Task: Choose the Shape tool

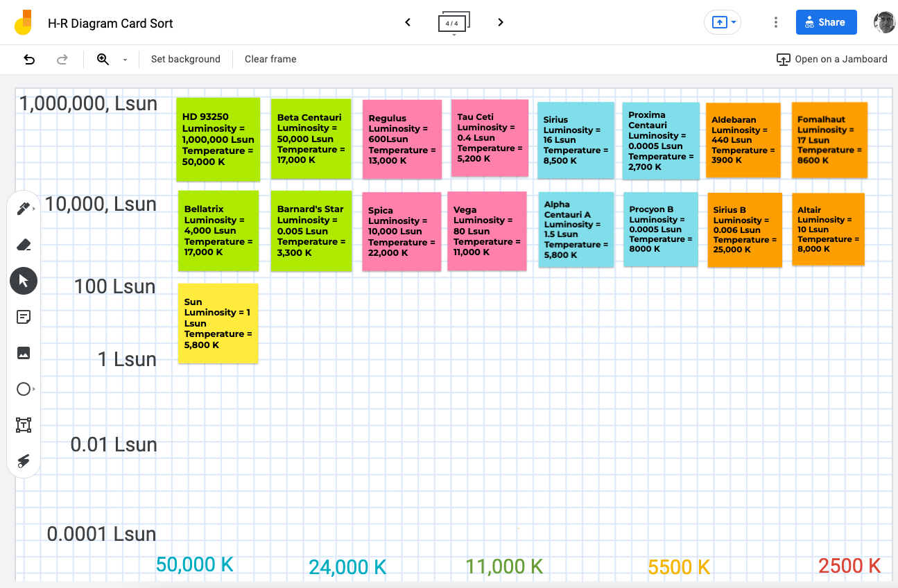Action: pos(24,389)
